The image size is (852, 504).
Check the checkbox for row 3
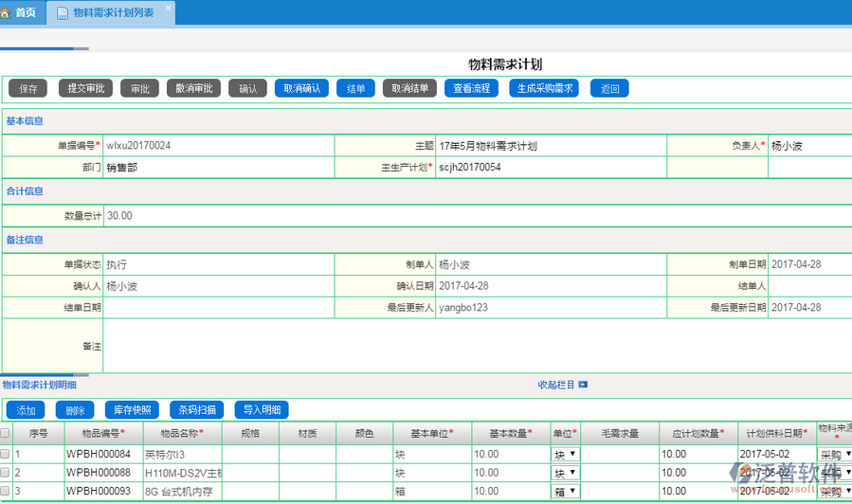6,492
